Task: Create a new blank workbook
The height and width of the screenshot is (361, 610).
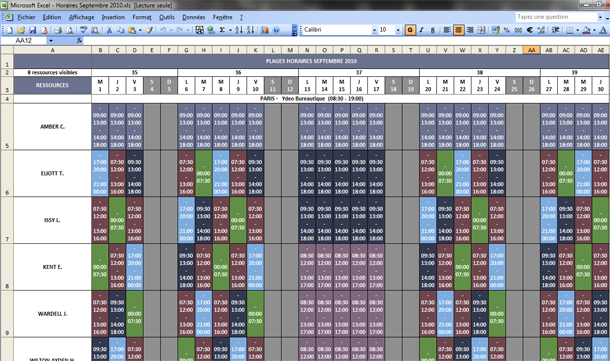Action: tap(9, 30)
